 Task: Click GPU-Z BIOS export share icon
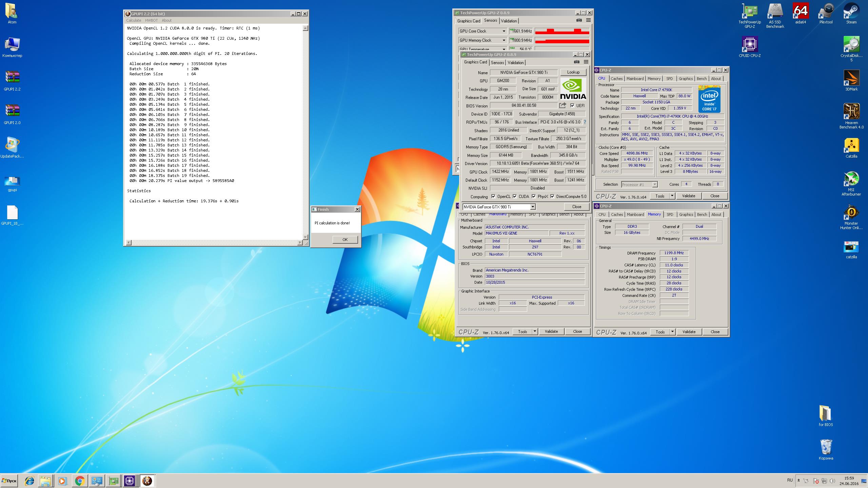point(563,105)
